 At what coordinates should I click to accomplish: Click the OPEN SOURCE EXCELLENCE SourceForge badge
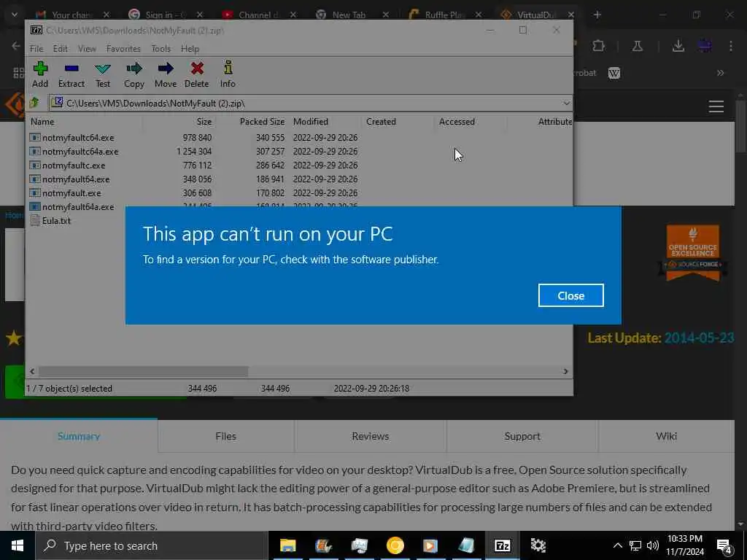(693, 253)
